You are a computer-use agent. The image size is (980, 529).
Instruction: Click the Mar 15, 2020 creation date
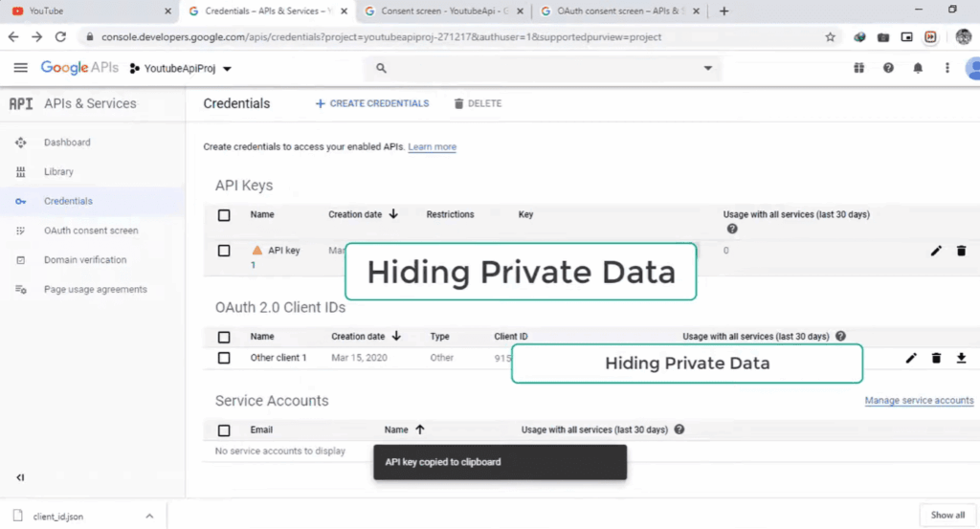click(x=360, y=358)
